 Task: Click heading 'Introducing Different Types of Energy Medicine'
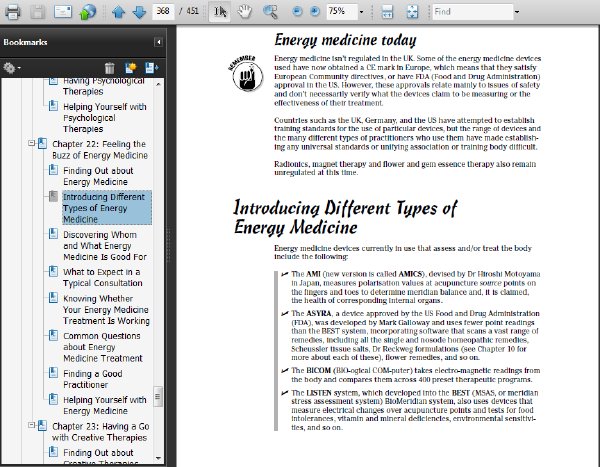point(345,217)
